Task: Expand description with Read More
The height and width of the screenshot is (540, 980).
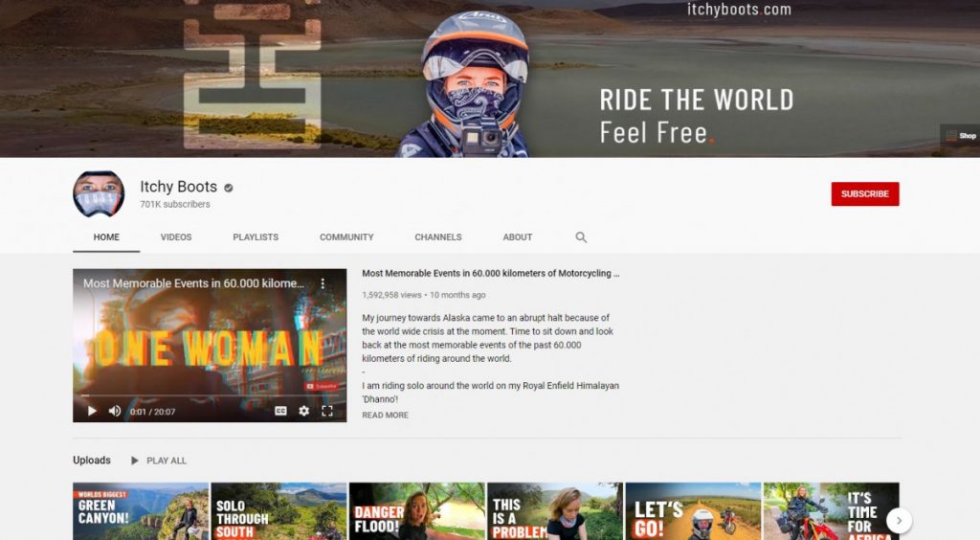Action: (385, 415)
